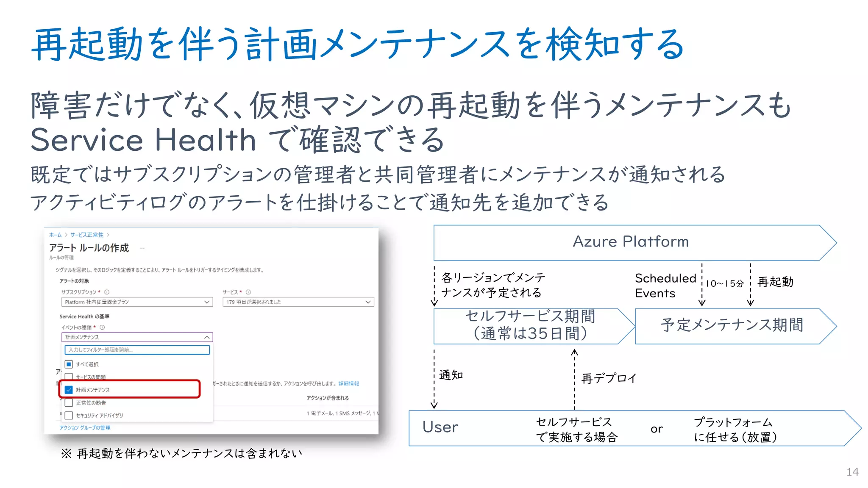Click the footnote 再起動を伴わないメンテナンスは含まれない

[189, 453]
